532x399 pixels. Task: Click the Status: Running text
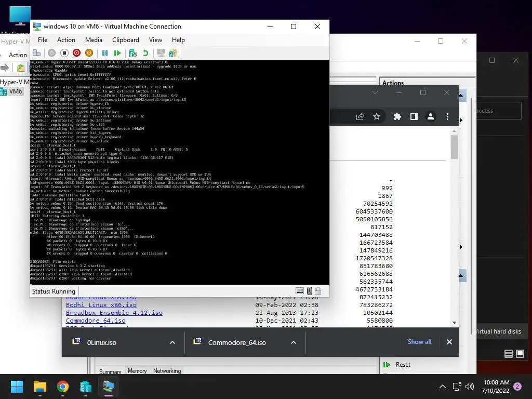click(54, 291)
